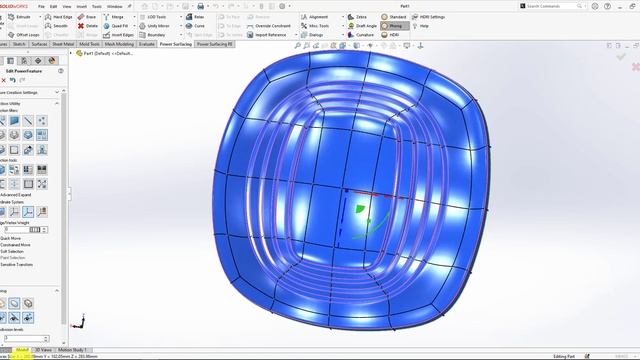The width and height of the screenshot is (640, 360).
Task: Expand the Unify Mirror dropdown arrow
Action: pos(181,26)
